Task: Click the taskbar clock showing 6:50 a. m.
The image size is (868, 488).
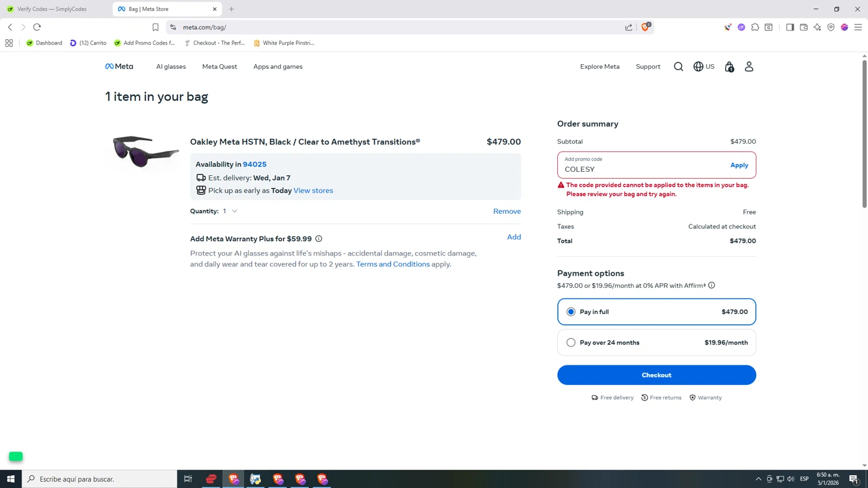Action: [827, 479]
